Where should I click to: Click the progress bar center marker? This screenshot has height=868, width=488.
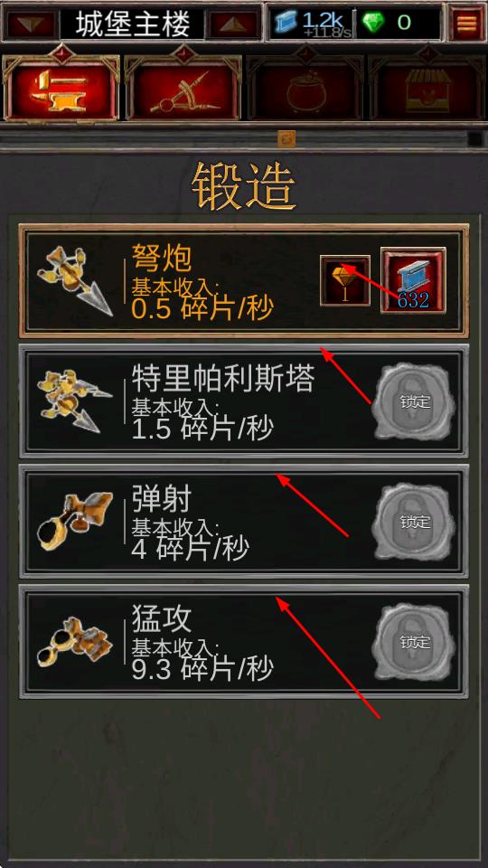[x=286, y=137]
